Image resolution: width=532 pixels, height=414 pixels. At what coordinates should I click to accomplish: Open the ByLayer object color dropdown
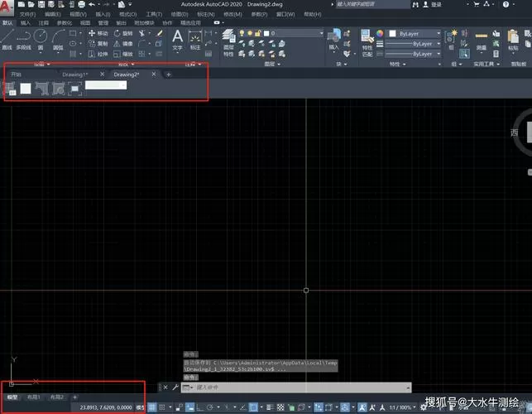[x=415, y=34]
